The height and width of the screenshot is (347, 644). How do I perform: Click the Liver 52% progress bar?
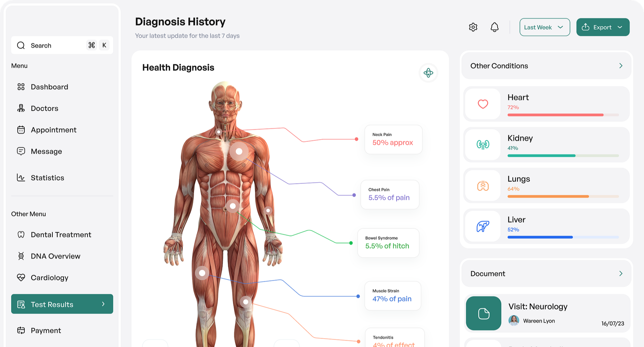563,237
